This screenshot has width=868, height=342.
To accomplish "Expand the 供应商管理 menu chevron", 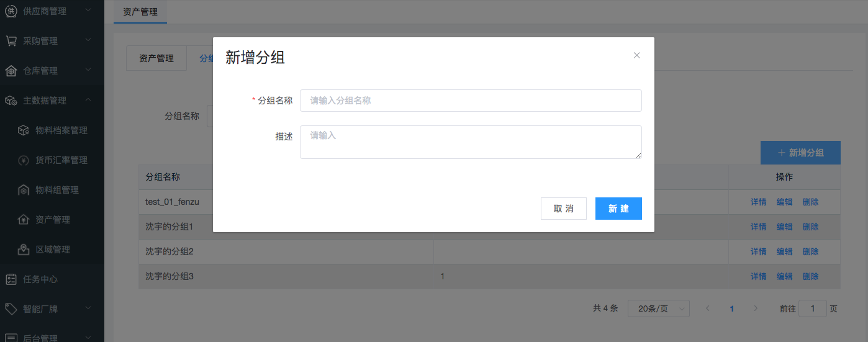I will pos(88,11).
